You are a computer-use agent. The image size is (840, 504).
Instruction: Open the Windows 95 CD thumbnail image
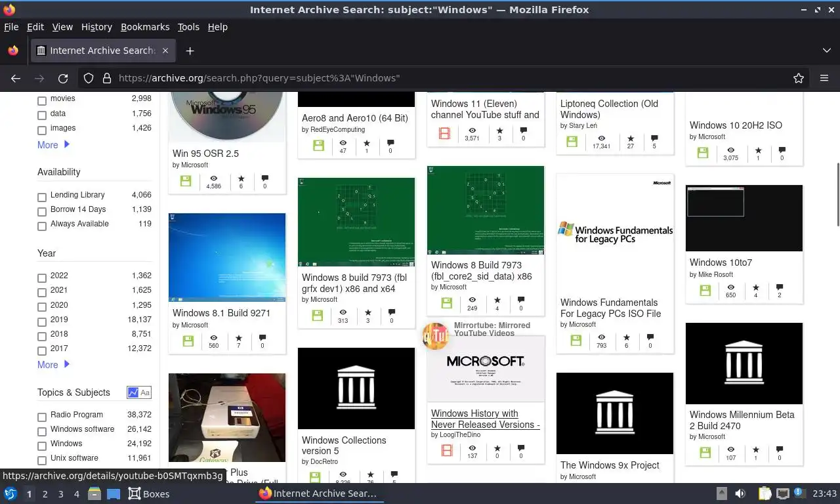(x=227, y=117)
